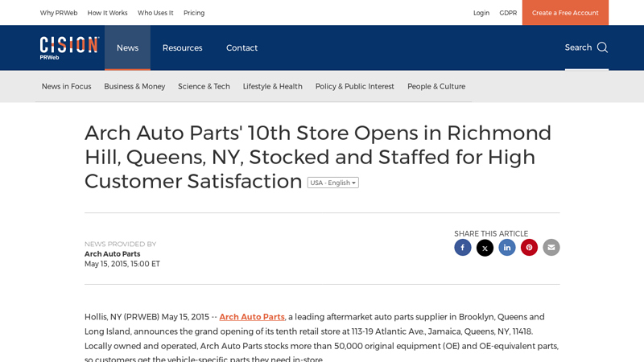Visit Who Uses It link
644x362 pixels.
point(155,13)
